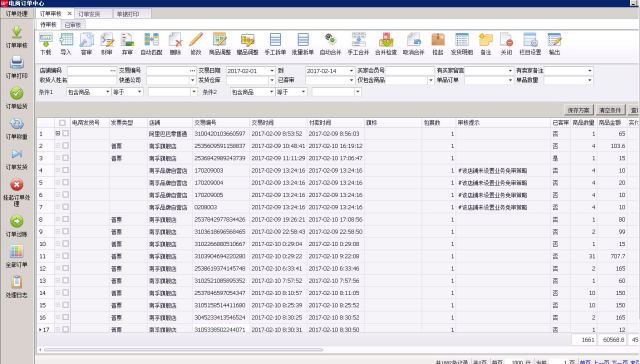Check the checkbox for row 16
The height and width of the screenshot is (364, 640).
[65, 317]
